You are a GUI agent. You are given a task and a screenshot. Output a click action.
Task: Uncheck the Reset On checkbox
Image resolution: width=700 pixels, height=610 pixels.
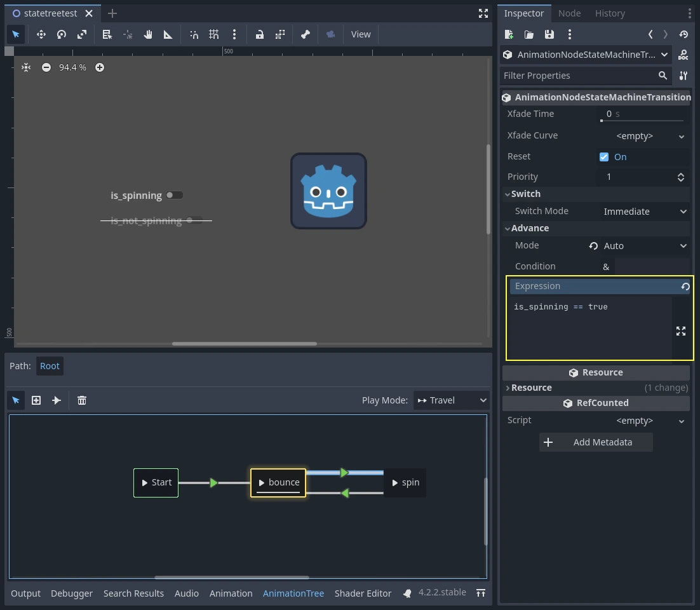tap(604, 157)
